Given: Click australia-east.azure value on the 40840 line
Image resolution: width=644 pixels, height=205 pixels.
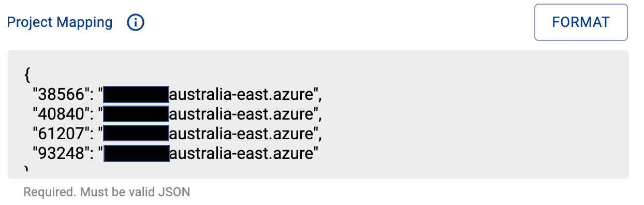Looking at the screenshot, I should (241, 114).
